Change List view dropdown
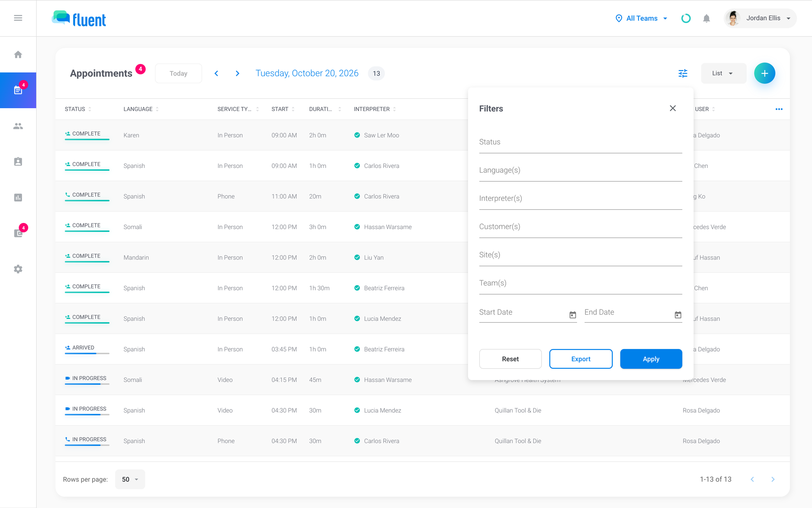Viewport: 812px width, 508px height. 723,73
